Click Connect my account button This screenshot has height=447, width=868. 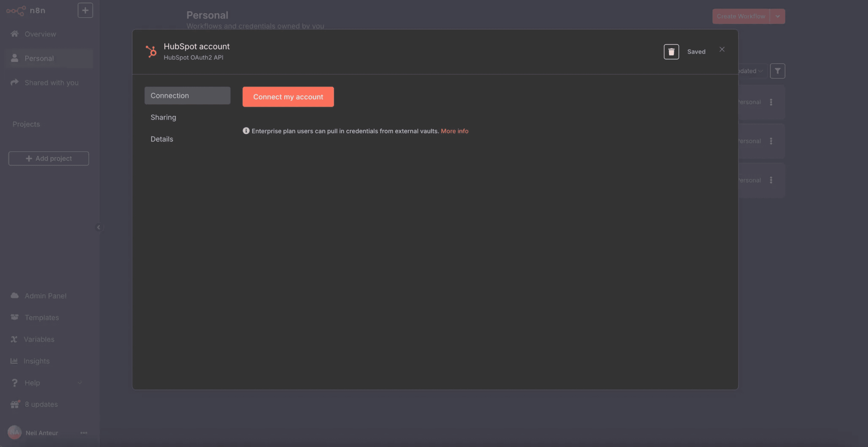pyautogui.click(x=288, y=97)
